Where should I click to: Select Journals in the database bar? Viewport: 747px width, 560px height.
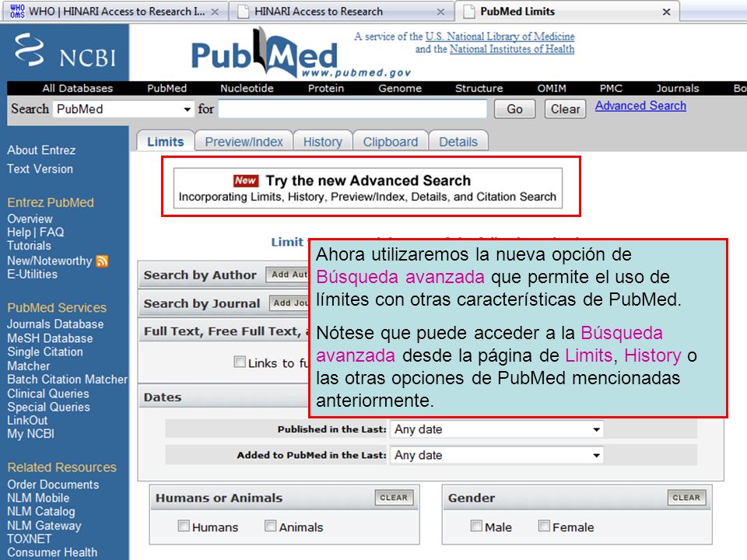[x=678, y=88]
